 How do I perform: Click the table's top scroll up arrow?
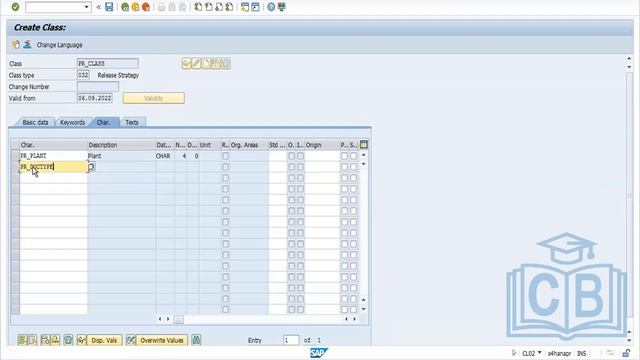coord(363,155)
